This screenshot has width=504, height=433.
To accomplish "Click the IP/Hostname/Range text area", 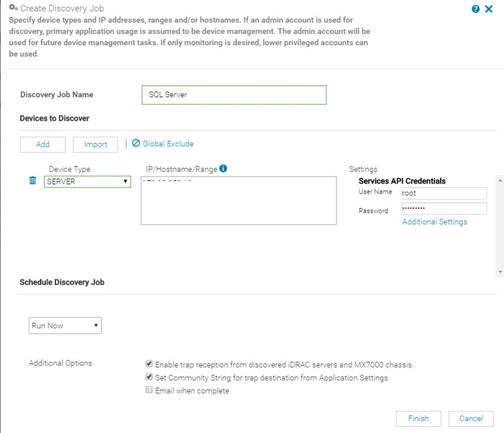I will coord(239,201).
